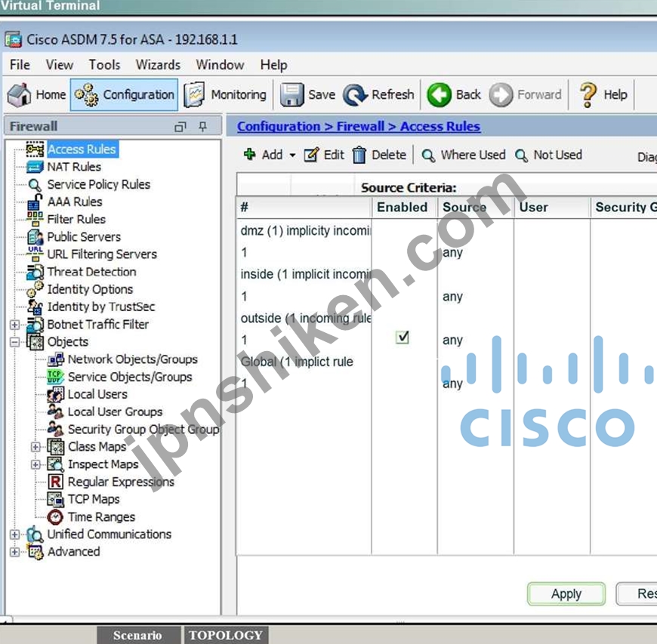Select Security Group Object Group item
Image resolution: width=657 pixels, height=644 pixels.
coord(143,430)
